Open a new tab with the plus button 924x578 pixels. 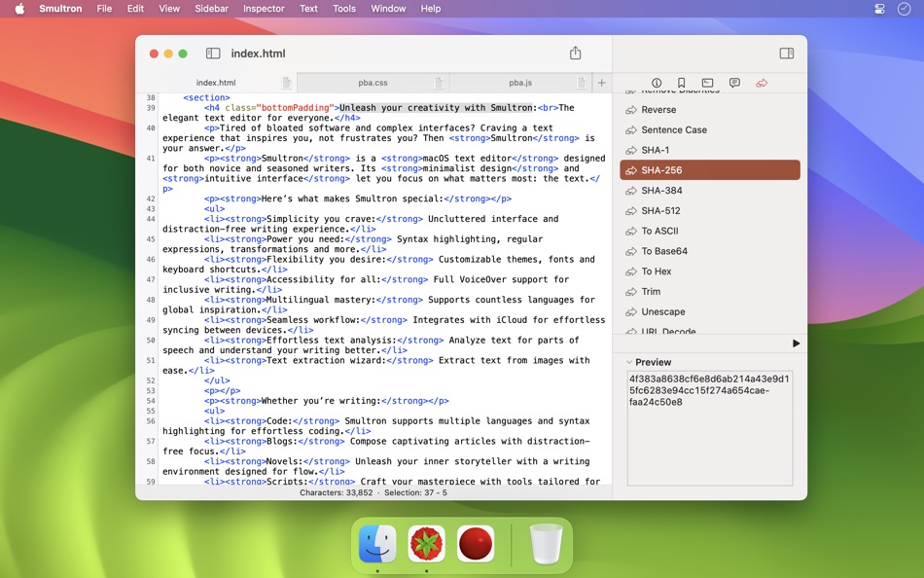click(600, 83)
